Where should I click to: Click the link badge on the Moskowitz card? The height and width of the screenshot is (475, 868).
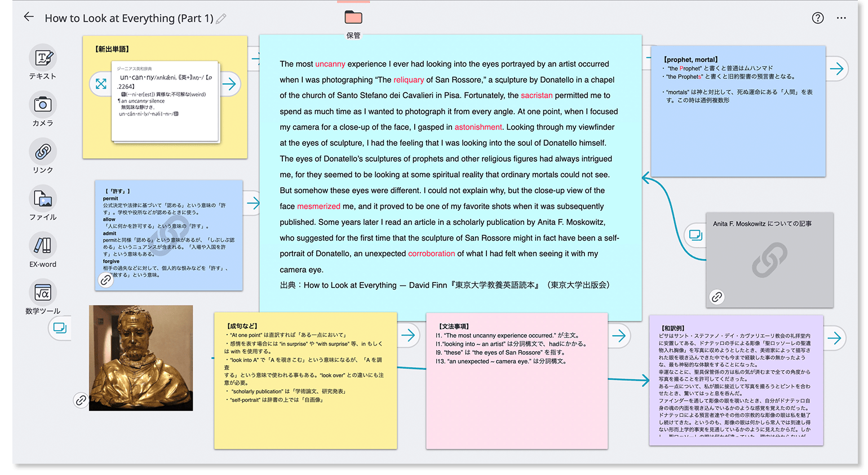pyautogui.click(x=716, y=296)
